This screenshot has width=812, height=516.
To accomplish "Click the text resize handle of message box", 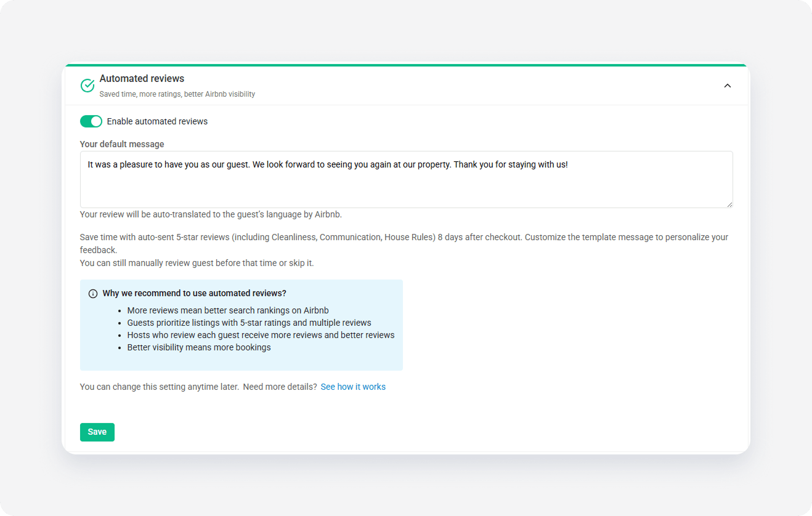I will (x=729, y=204).
